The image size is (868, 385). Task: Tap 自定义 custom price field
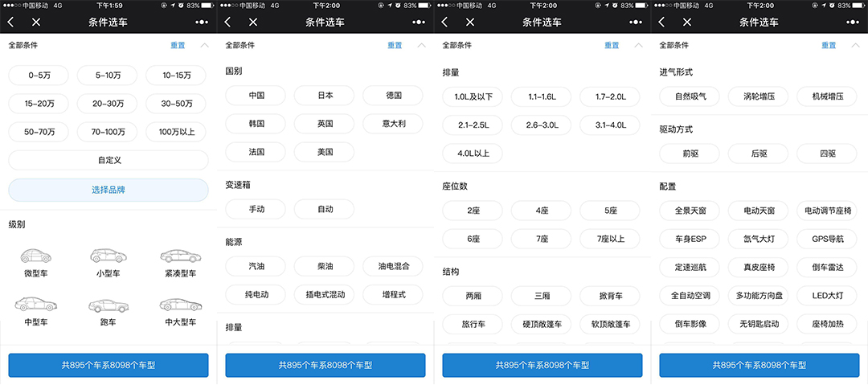coord(108,160)
